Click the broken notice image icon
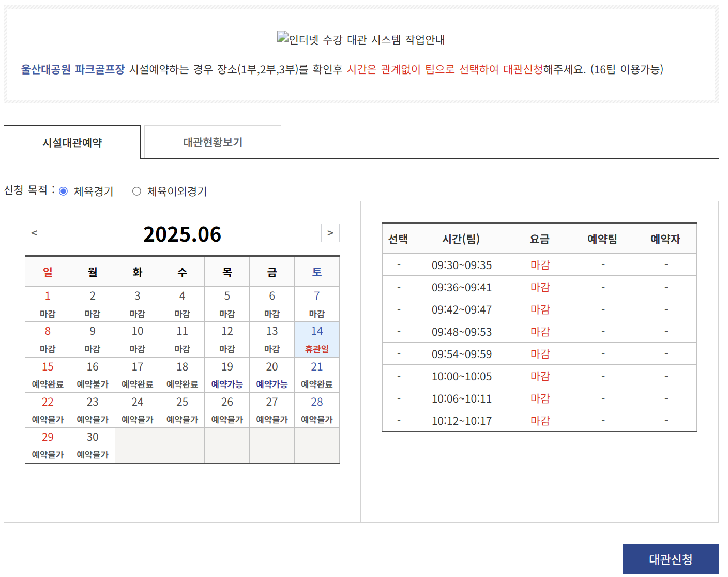728x577 pixels. (x=281, y=37)
